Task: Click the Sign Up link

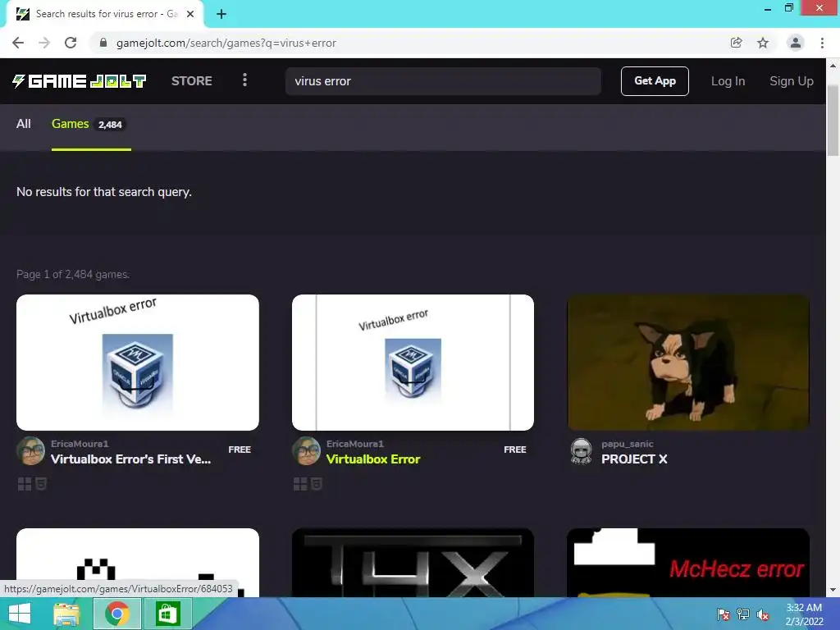Action: click(792, 81)
